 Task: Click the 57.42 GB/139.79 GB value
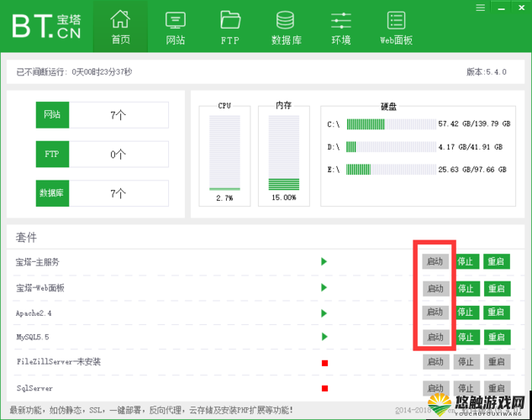(x=474, y=123)
